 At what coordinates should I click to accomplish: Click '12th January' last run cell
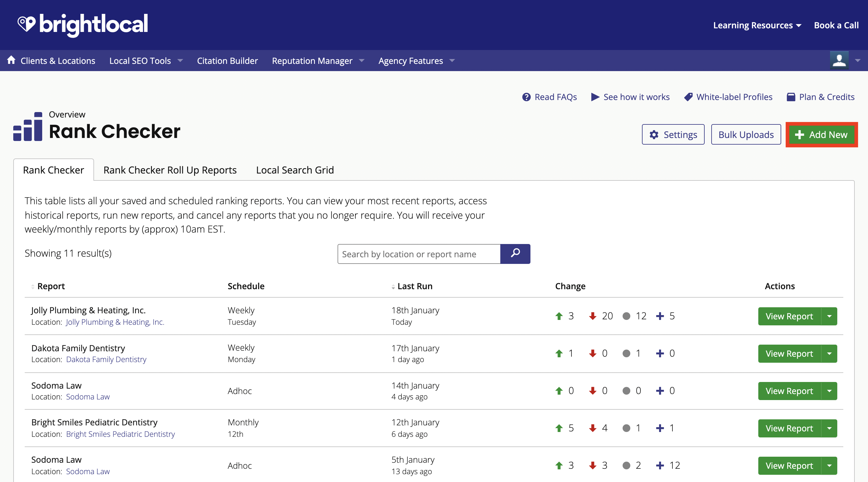[x=415, y=422]
